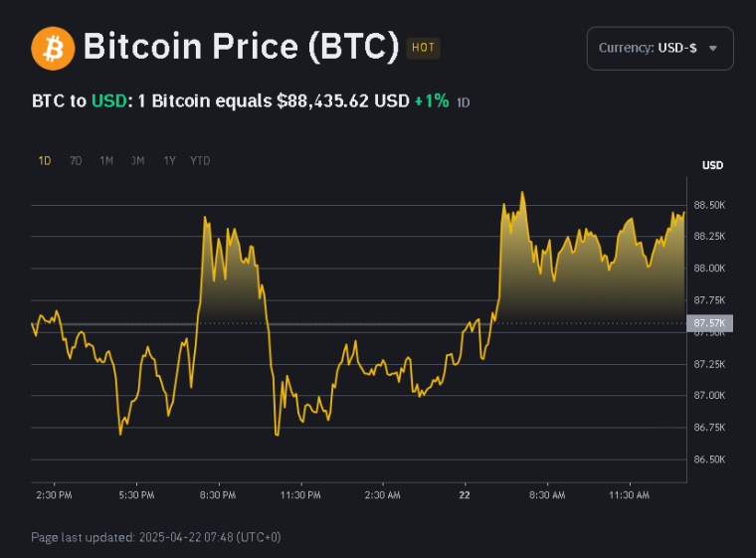Show the 3M price history
The width and height of the screenshot is (756, 558).
138,160
